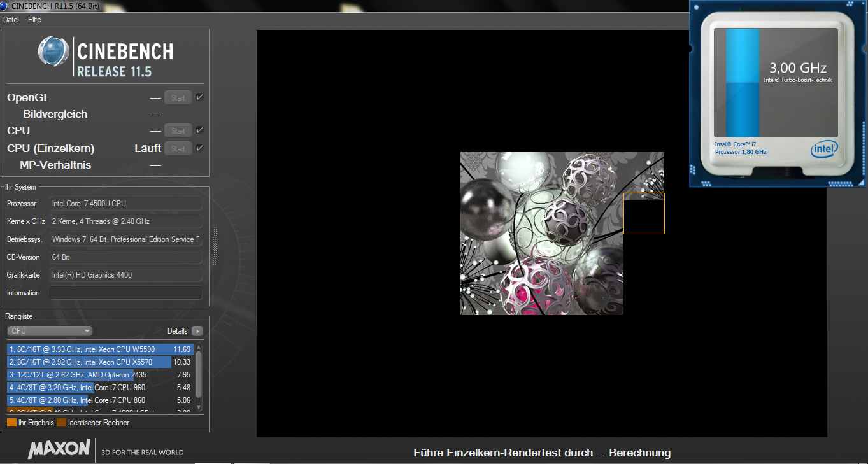Open the Datei menu

tap(11, 20)
